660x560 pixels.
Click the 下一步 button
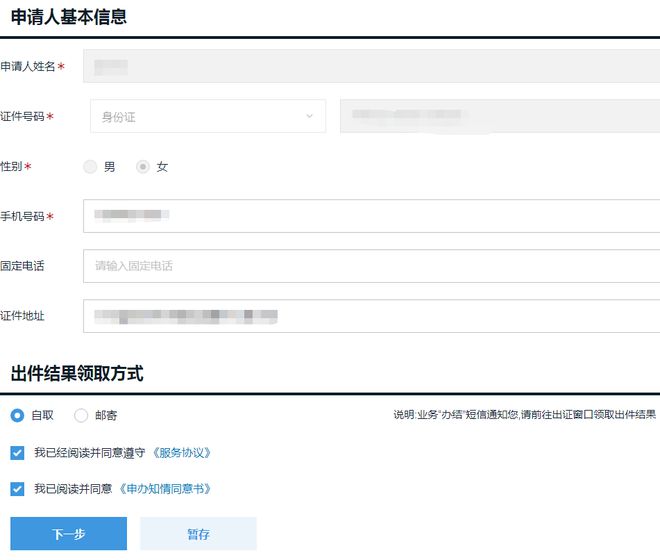pyautogui.click(x=69, y=533)
